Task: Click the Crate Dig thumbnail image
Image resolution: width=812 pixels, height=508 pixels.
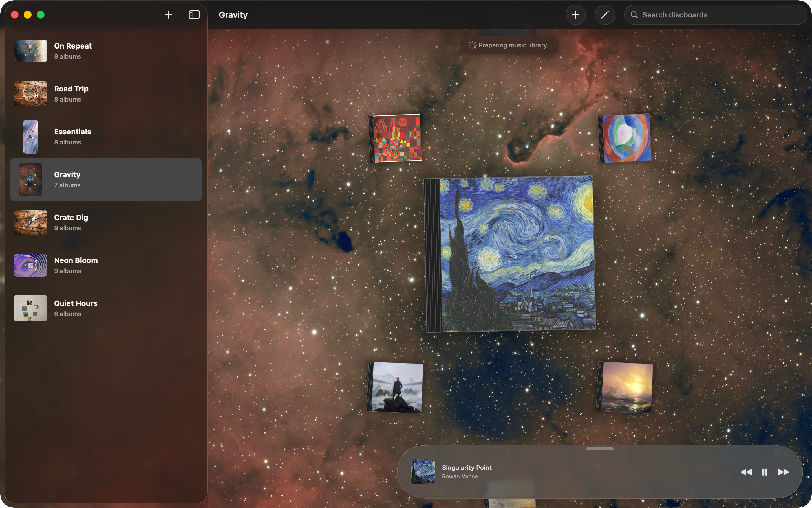Action: tap(30, 222)
